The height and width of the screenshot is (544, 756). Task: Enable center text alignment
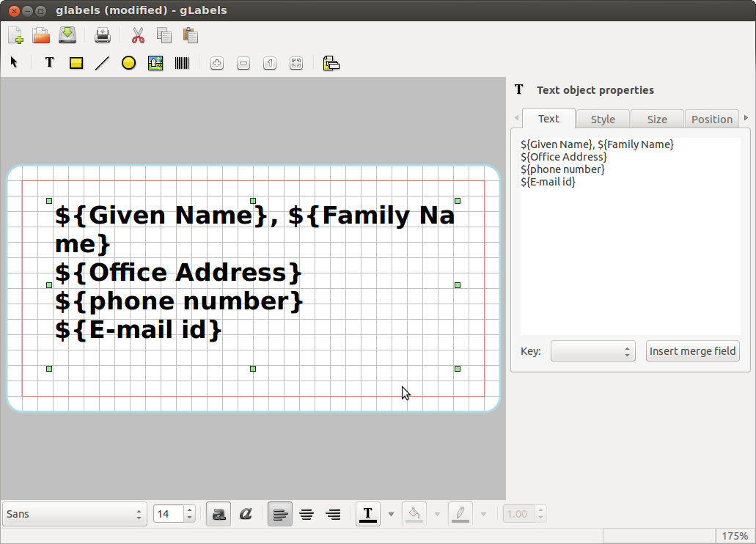click(x=306, y=513)
